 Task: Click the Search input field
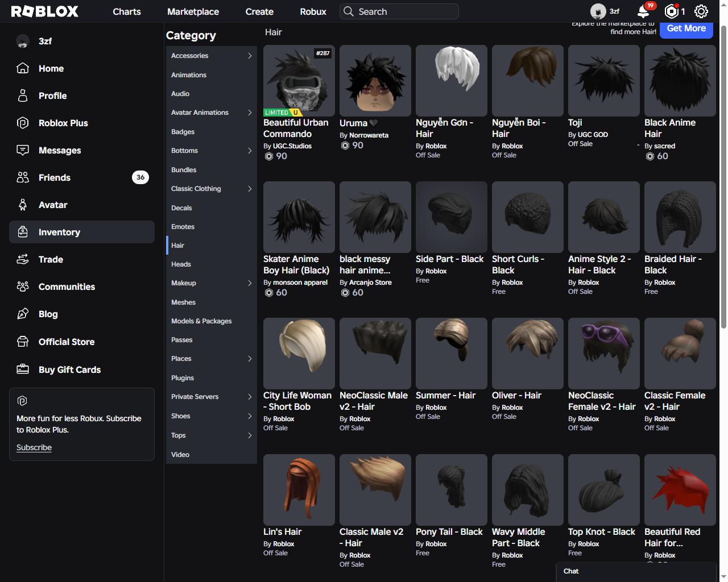point(399,11)
